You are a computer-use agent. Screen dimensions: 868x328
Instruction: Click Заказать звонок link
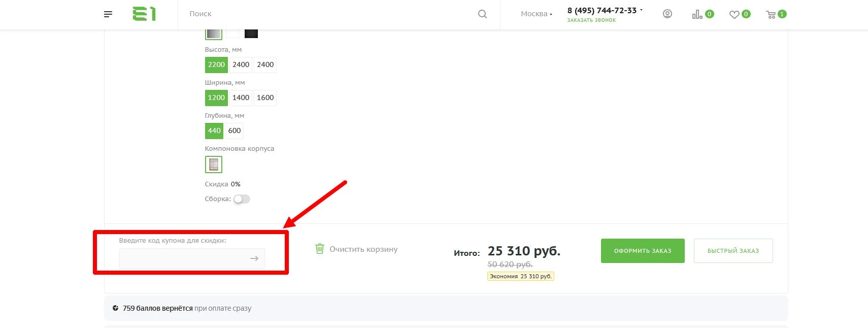tap(591, 20)
